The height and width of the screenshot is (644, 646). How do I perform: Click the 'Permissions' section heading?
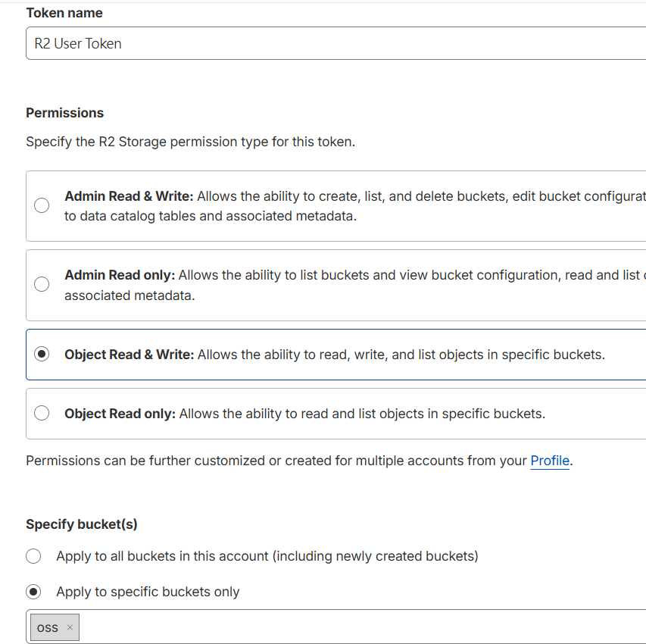click(64, 113)
